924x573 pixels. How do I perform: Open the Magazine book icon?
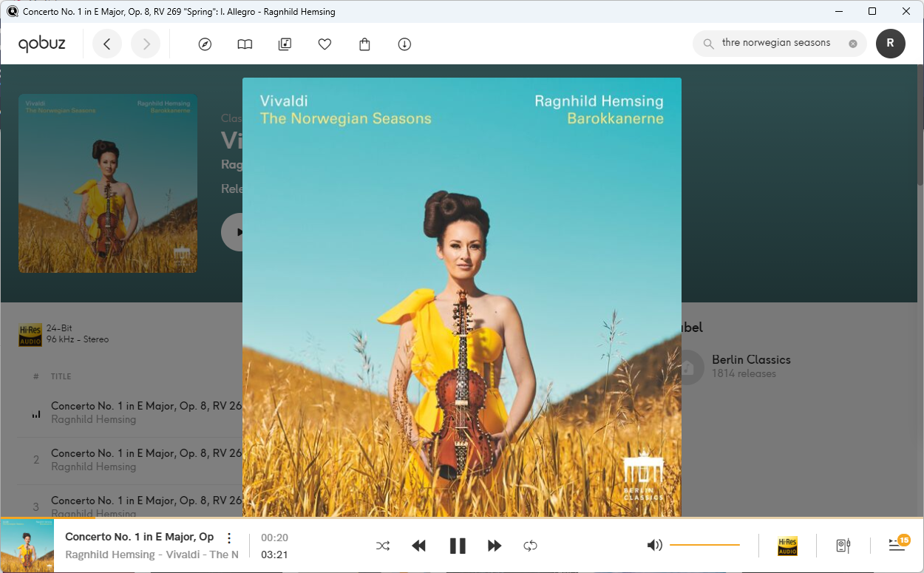coord(245,44)
